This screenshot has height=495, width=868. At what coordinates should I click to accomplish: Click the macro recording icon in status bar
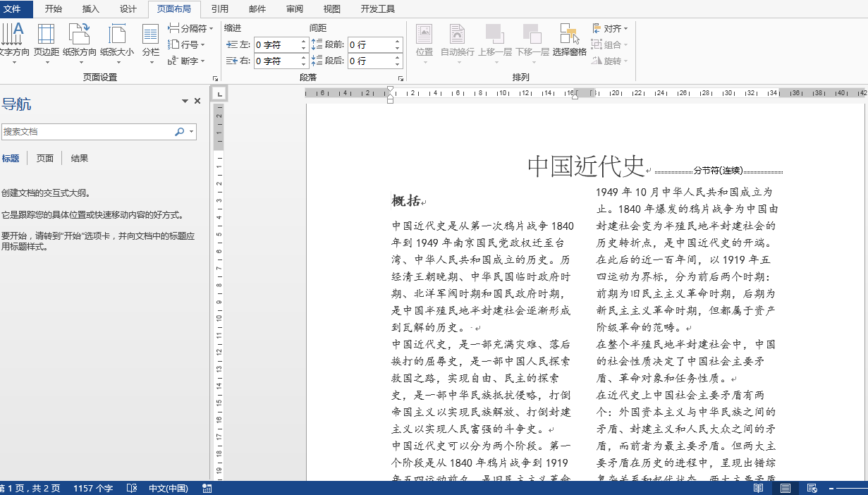coord(207,488)
